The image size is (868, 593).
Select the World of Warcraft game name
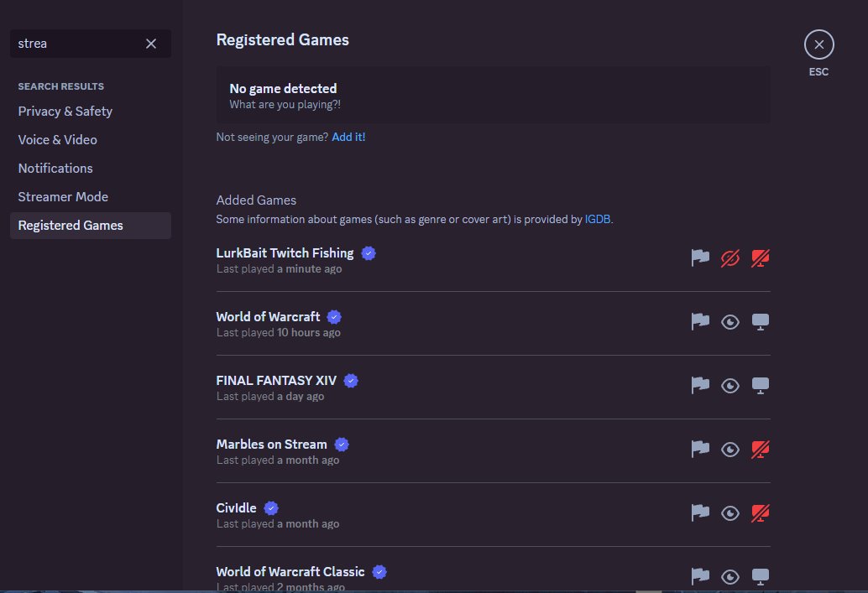(x=268, y=316)
